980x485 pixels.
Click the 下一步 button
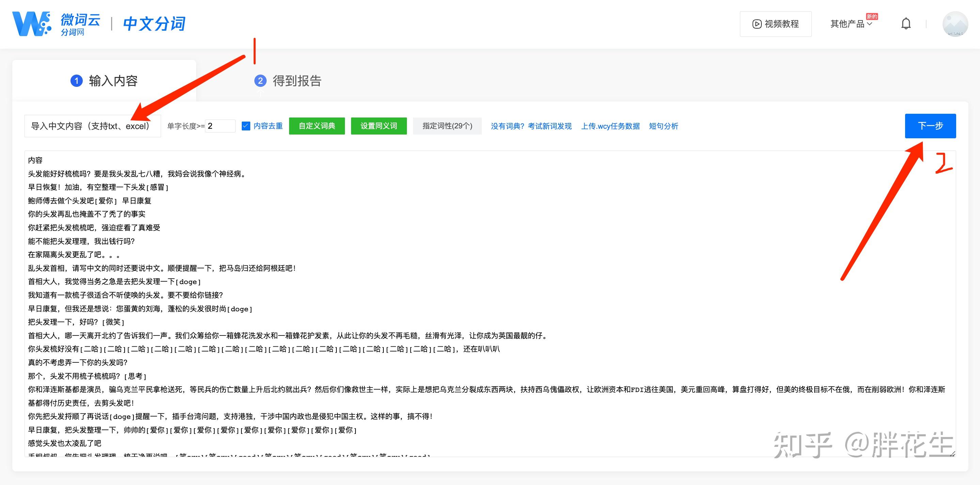tap(930, 126)
